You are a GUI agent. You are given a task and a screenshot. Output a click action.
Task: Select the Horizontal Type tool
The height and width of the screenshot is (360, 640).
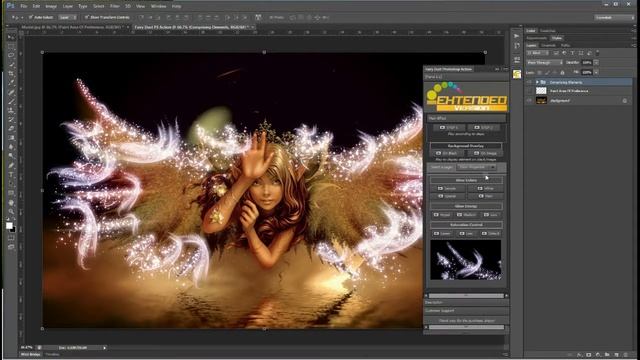pos(11,175)
